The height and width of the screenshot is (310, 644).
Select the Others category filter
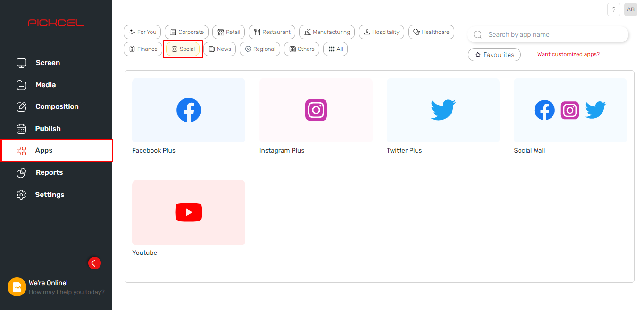[x=302, y=49]
